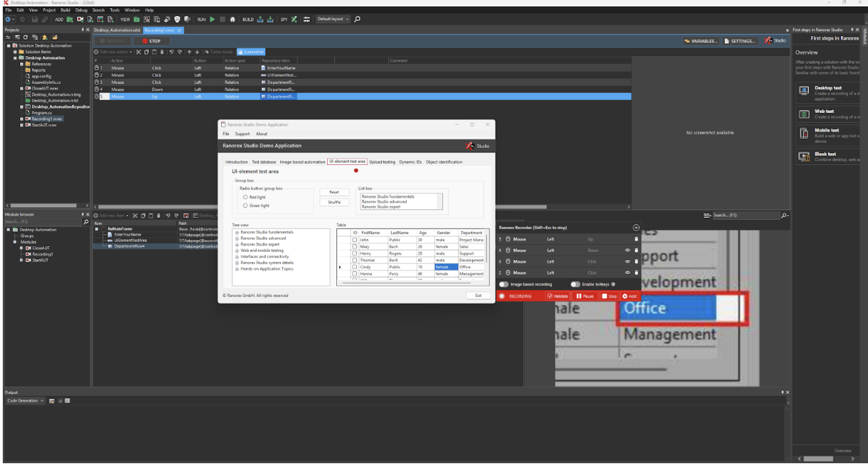
Task: Show screenshot for recorder row 4 eye icon
Action: coord(627,250)
